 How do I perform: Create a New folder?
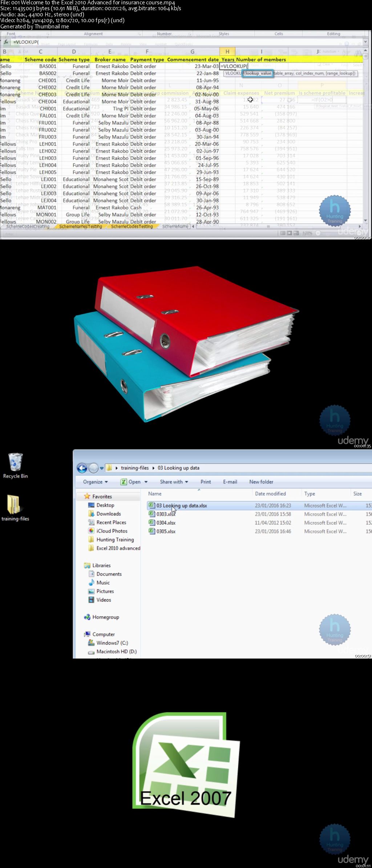261,482
